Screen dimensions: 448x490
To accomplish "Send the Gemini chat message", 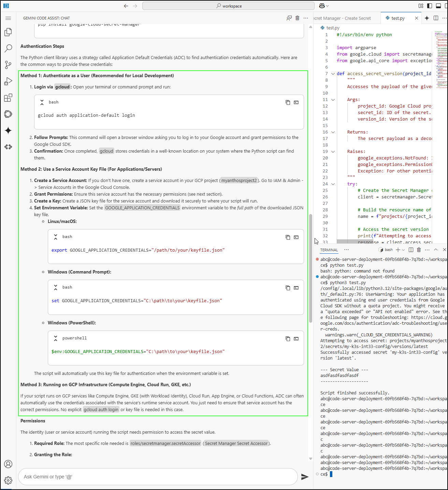I will click(x=305, y=477).
